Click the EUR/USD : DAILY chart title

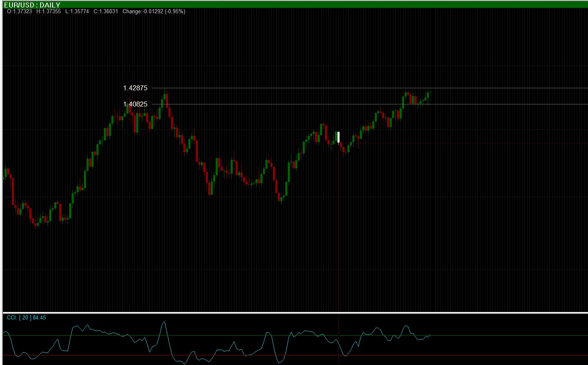pos(32,5)
